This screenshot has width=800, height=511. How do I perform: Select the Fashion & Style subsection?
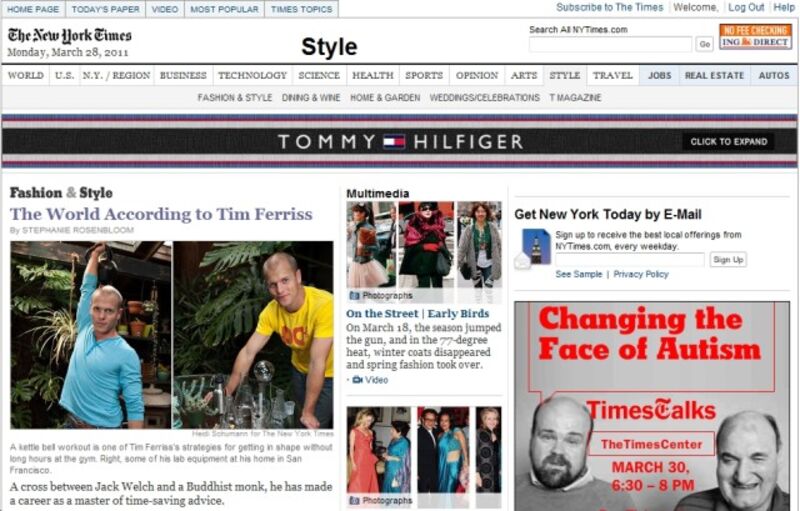click(x=235, y=97)
